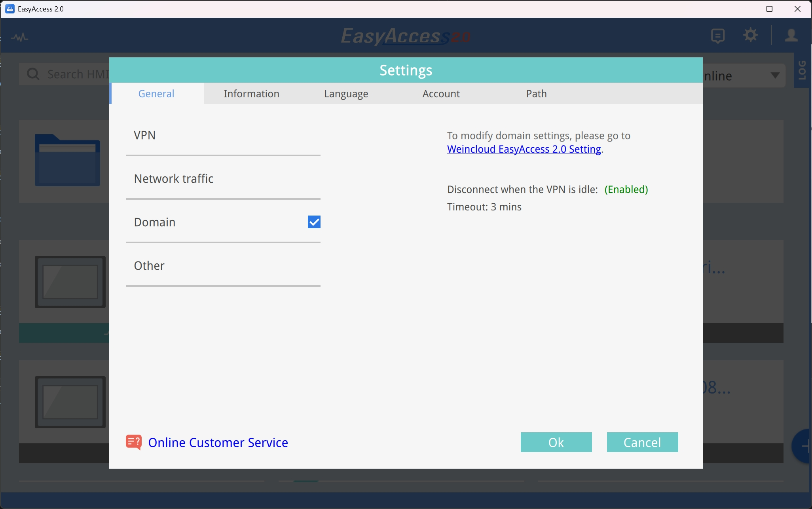Click the magnifier icon in search box
The height and width of the screenshot is (509, 812).
(x=33, y=74)
